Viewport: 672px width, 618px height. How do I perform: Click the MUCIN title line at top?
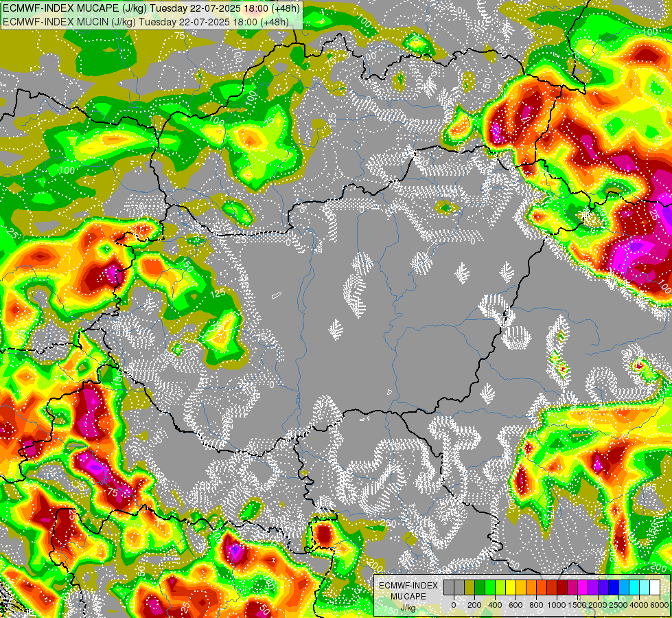pos(146,22)
